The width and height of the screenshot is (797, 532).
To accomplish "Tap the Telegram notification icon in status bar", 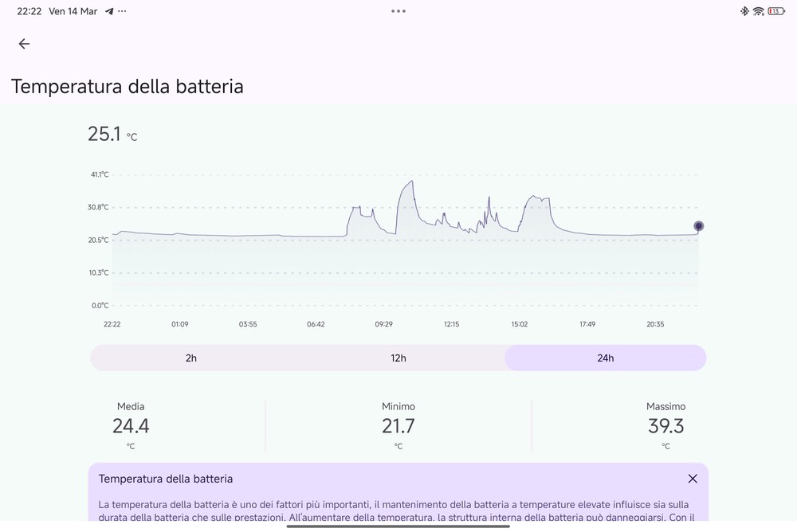I will pyautogui.click(x=109, y=11).
